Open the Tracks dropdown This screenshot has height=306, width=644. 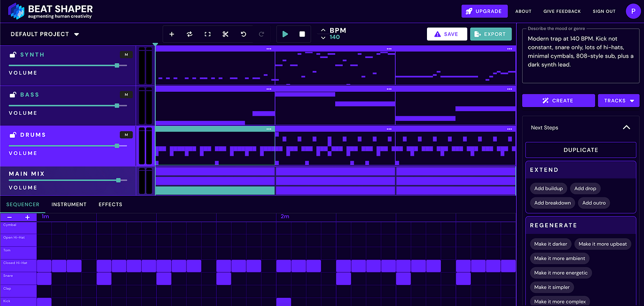click(x=619, y=100)
